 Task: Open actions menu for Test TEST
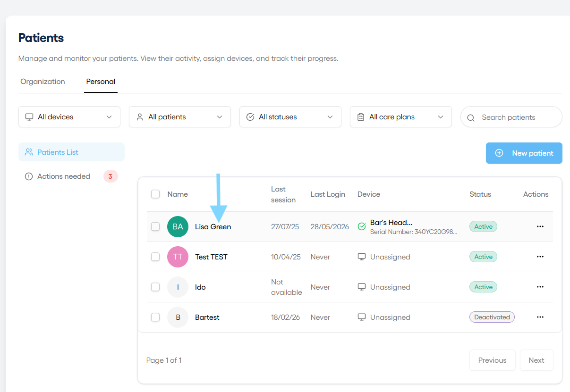tap(540, 257)
